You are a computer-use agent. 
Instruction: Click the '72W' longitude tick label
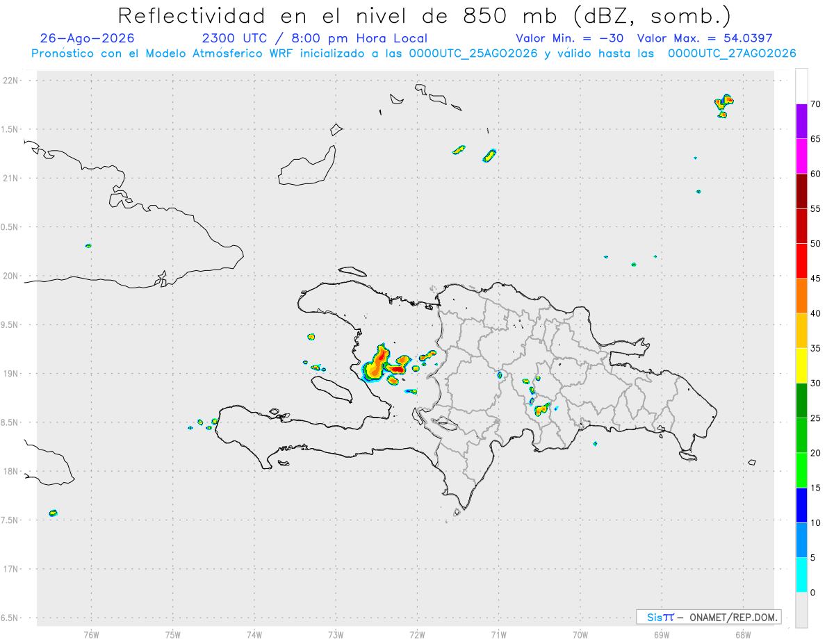pos(417,634)
